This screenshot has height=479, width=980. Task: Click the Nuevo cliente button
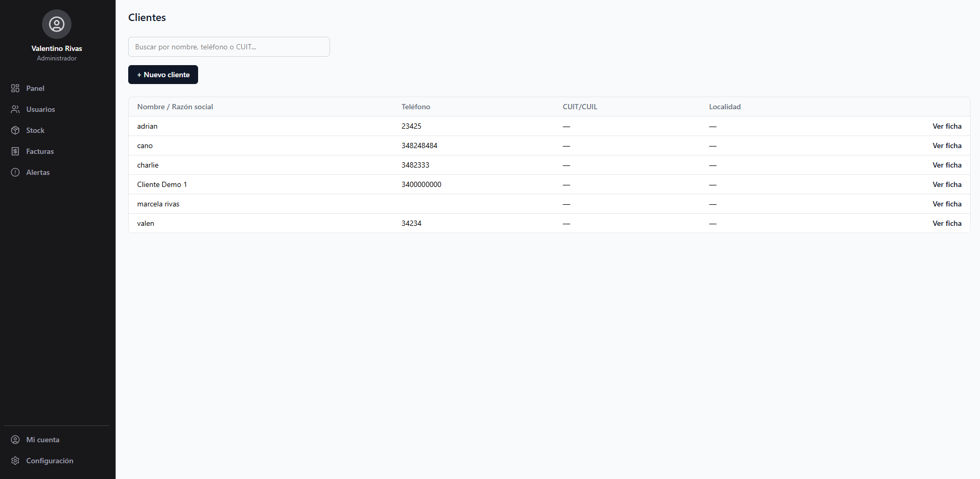tap(163, 75)
